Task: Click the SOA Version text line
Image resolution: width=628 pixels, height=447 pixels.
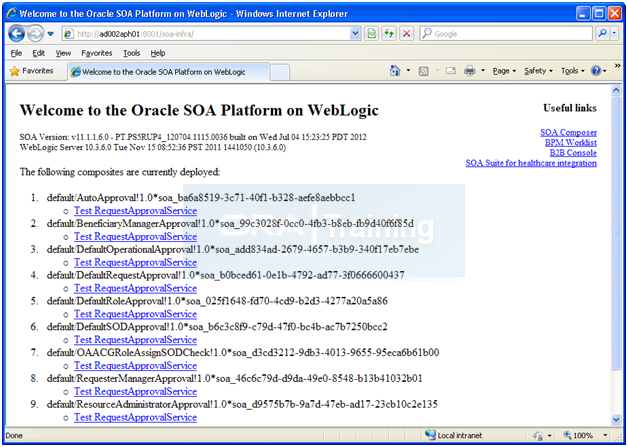Action: (193, 137)
